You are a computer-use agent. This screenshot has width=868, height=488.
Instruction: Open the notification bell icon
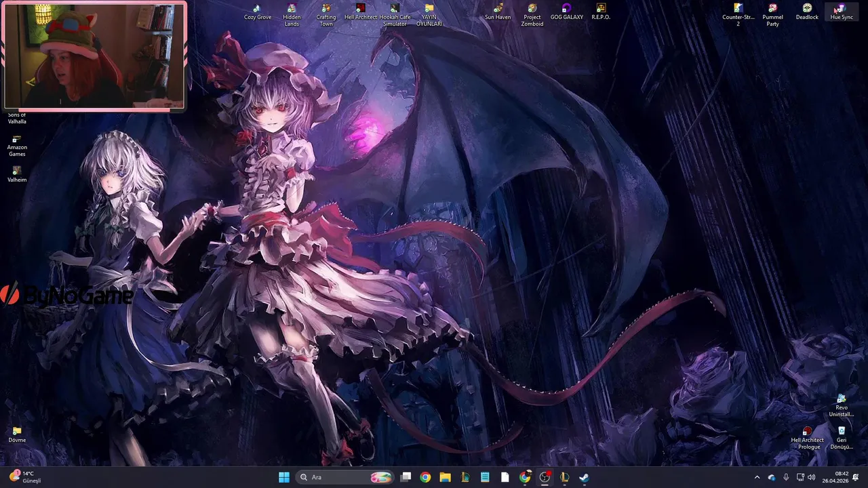click(x=856, y=477)
